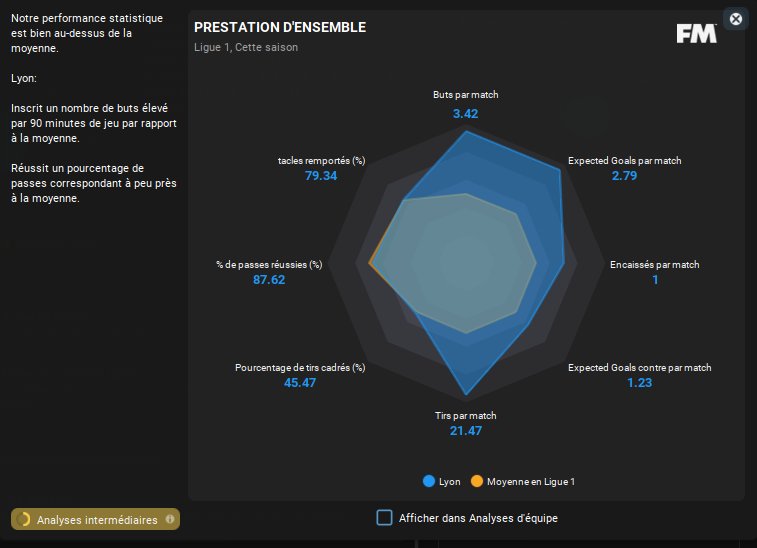Viewport: 757px width, 548px height.
Task: Click the info icon beside Analyses intermédiaires
Action: coord(170,519)
